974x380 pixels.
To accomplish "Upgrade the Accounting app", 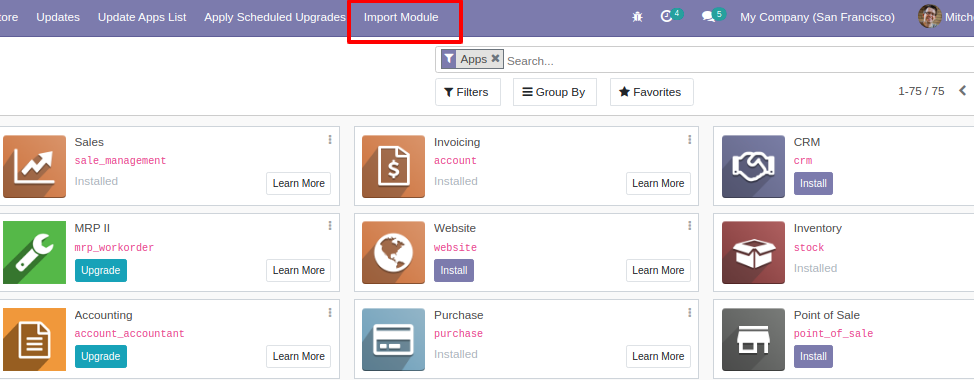I will 101,356.
